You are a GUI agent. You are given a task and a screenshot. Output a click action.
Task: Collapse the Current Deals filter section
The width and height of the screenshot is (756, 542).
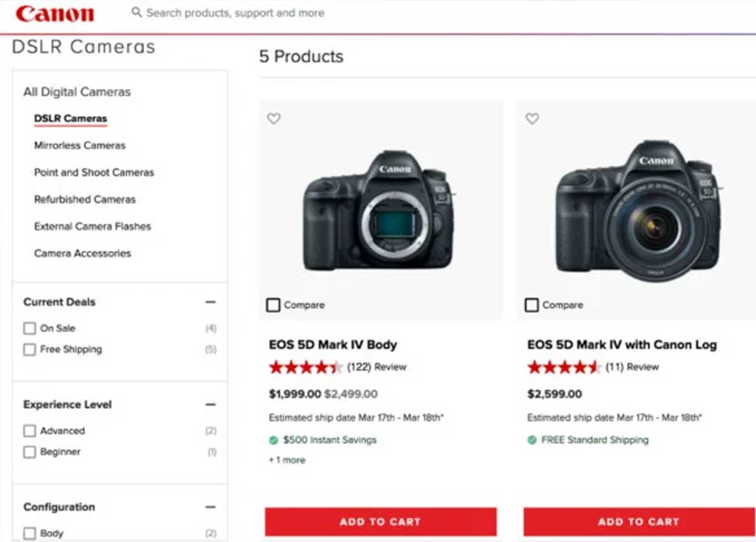[210, 302]
